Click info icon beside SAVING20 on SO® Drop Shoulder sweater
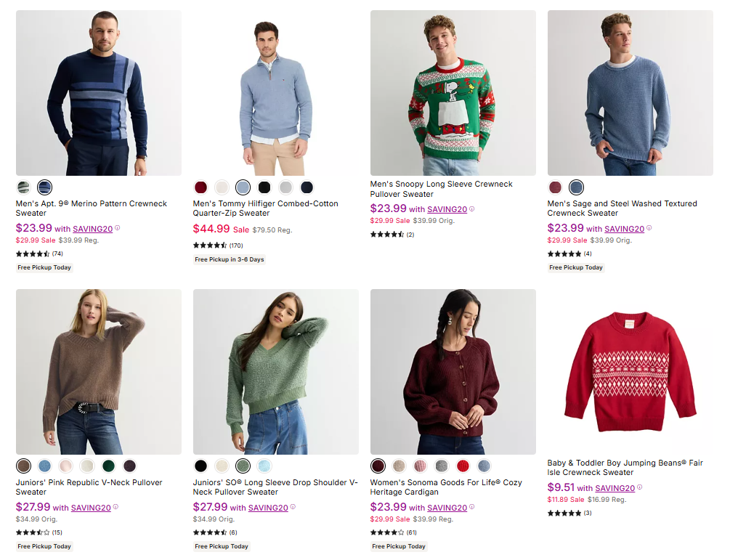 (293, 507)
